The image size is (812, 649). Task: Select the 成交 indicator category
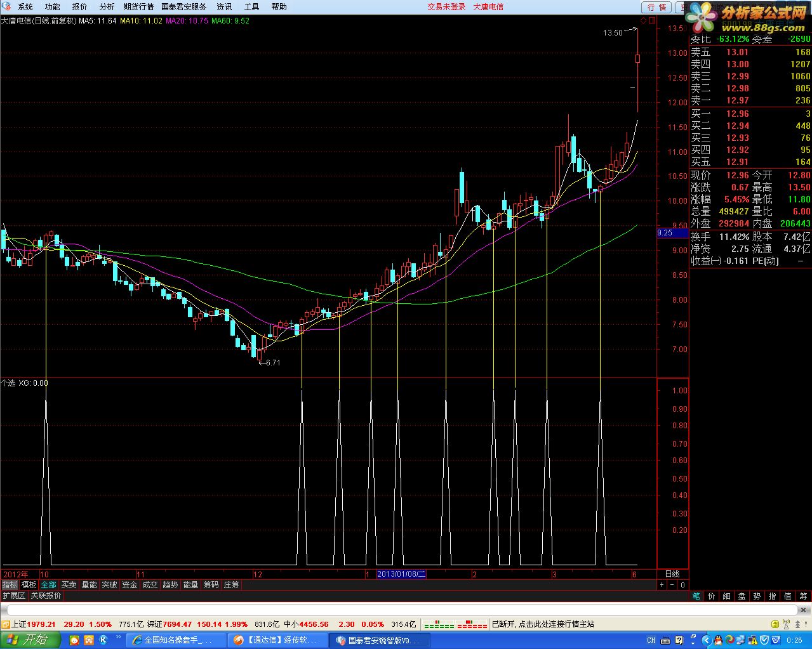(x=150, y=585)
